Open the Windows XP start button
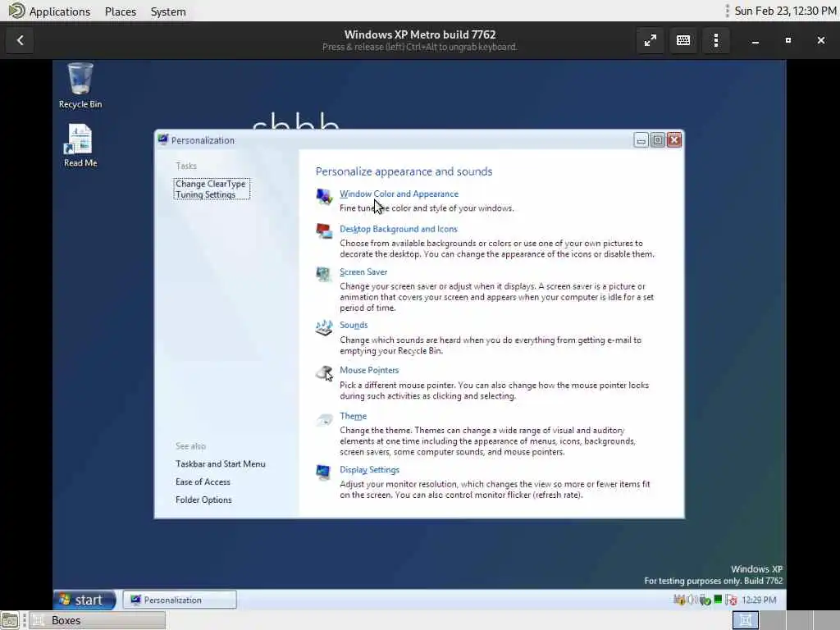 (x=84, y=600)
